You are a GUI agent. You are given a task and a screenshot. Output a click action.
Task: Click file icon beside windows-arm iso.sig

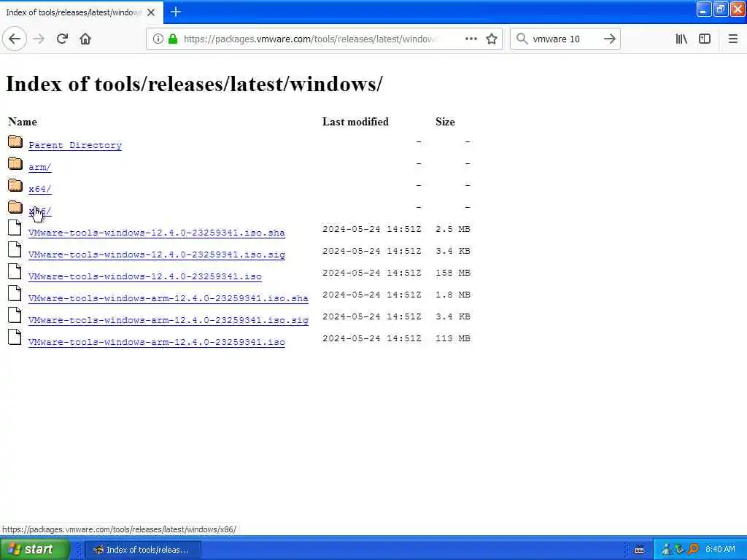[x=15, y=315]
